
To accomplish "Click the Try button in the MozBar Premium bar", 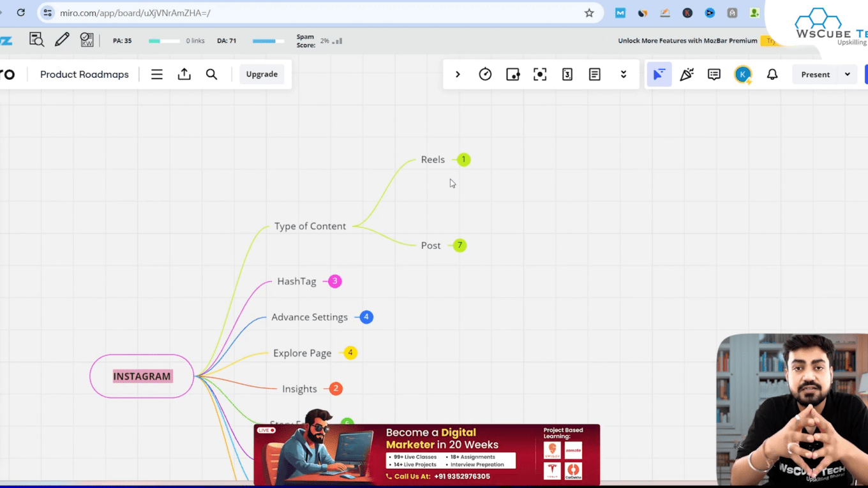I will [771, 41].
